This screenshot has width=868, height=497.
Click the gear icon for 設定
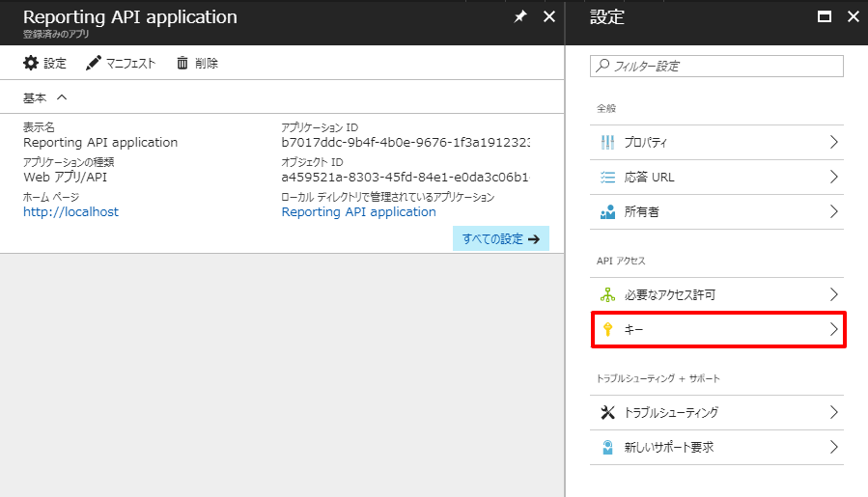31,63
